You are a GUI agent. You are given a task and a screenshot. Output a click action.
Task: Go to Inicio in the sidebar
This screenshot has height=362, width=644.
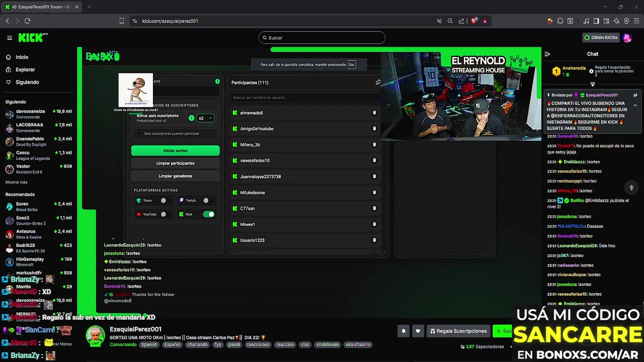point(22,57)
